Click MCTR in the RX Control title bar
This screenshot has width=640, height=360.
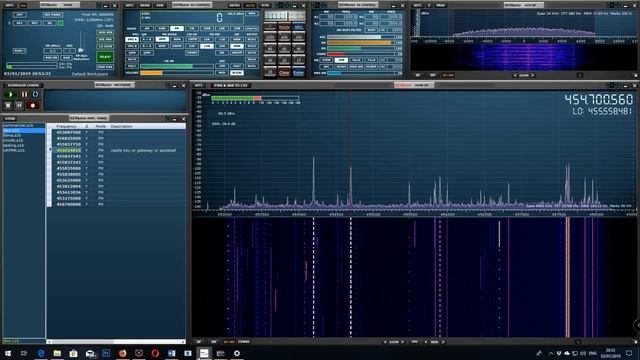250,5
